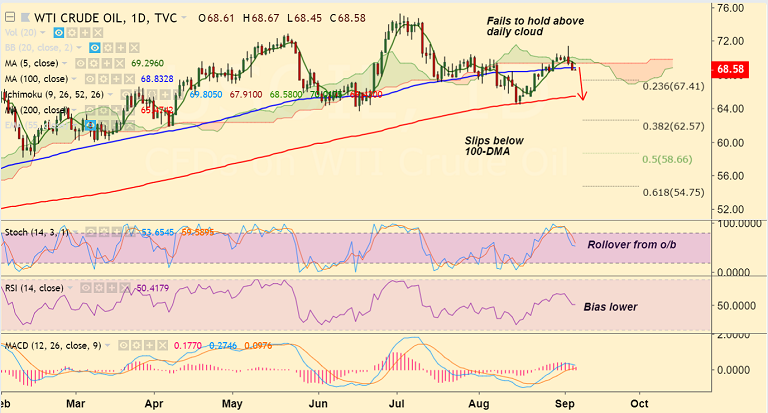Open settings gear for Stoch (14, 3, 1)
768x413 pixels.
pos(104,232)
